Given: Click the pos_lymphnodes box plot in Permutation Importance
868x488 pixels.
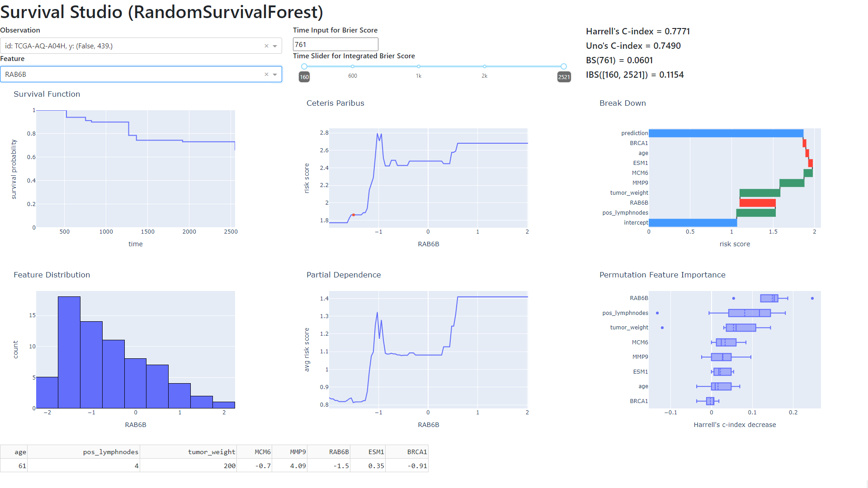Looking at the screenshot, I should tap(749, 313).
